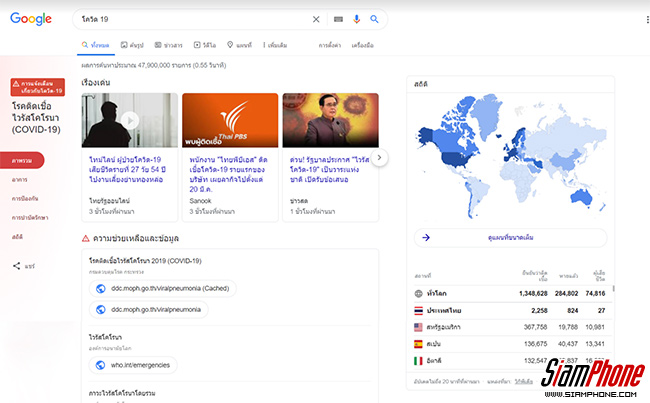Click the Italy flag icon
Screen dimensions: 650x403
coord(419,361)
